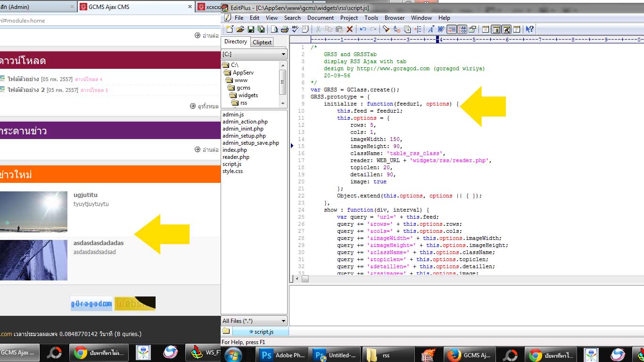Switch to the Cliptext tab

tap(262, 42)
